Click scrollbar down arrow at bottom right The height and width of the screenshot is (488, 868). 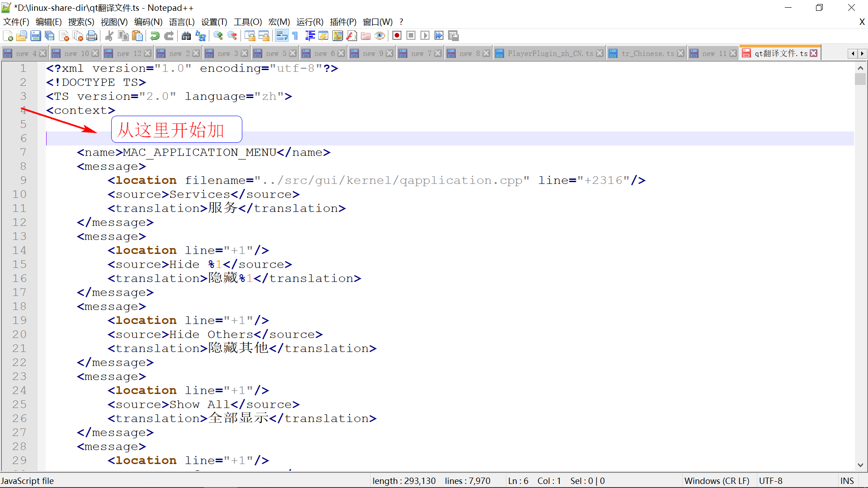click(x=860, y=465)
